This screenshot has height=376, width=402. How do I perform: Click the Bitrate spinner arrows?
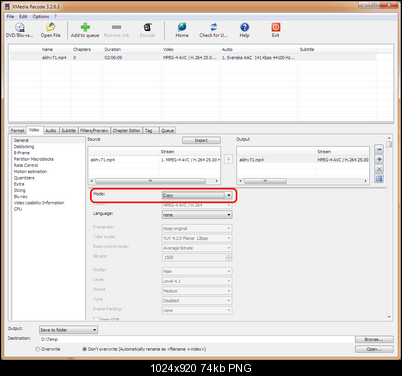click(229, 257)
